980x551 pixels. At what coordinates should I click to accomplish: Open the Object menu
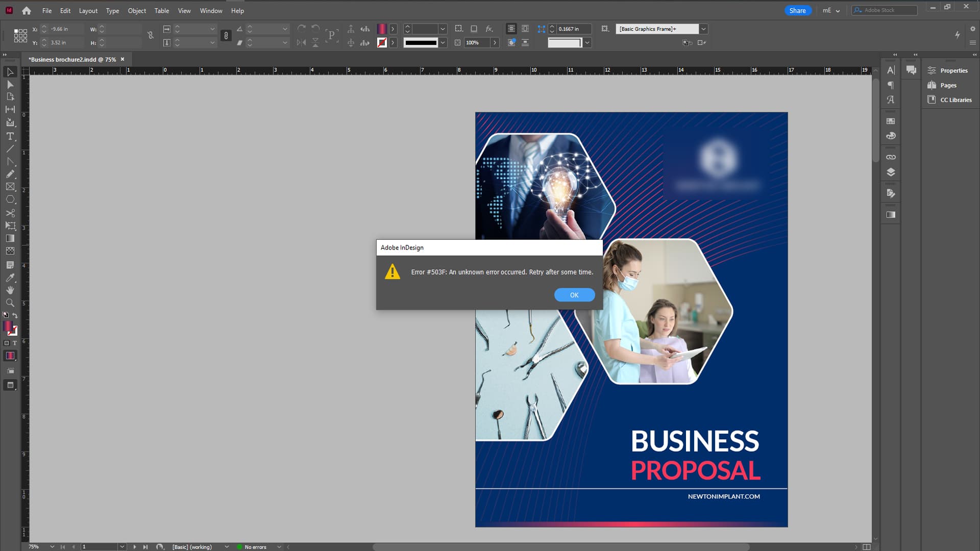pyautogui.click(x=136, y=10)
